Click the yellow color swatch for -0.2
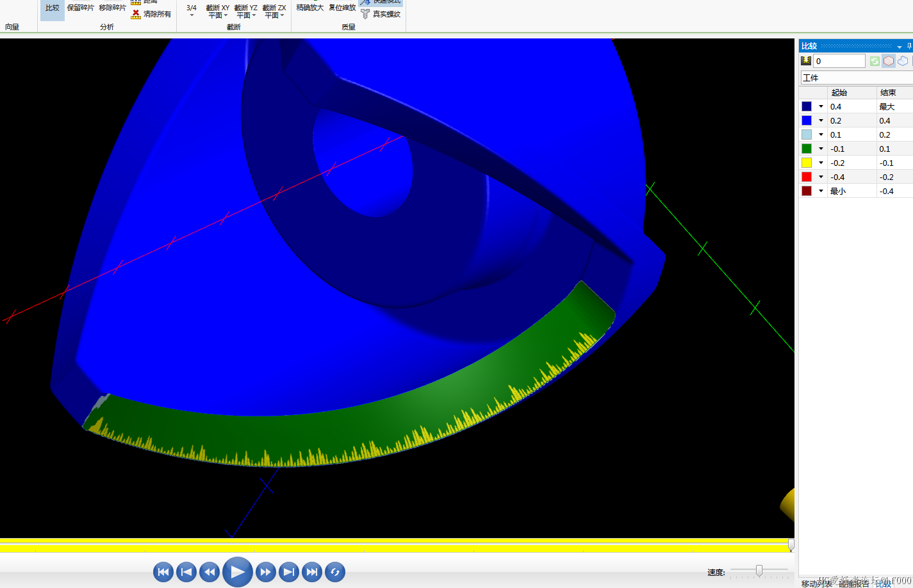The height and width of the screenshot is (588, 913). click(807, 163)
